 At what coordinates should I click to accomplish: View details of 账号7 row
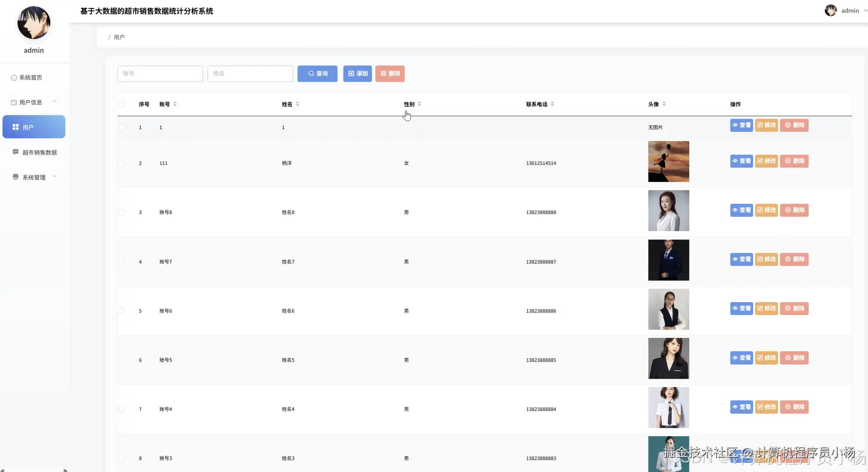pos(741,259)
